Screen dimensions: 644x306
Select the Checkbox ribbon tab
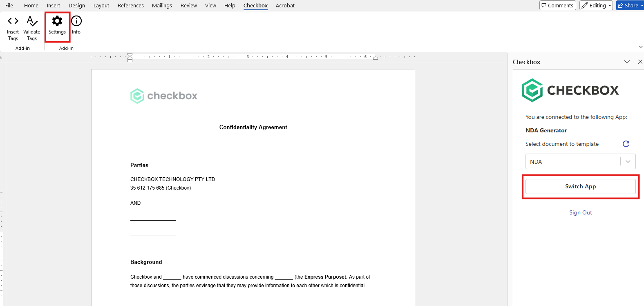[256, 5]
